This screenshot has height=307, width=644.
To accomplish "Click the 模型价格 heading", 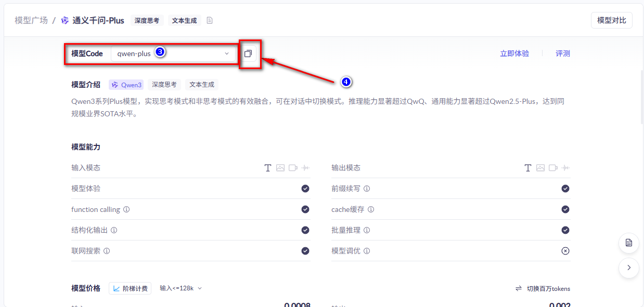I will (x=86, y=288).
